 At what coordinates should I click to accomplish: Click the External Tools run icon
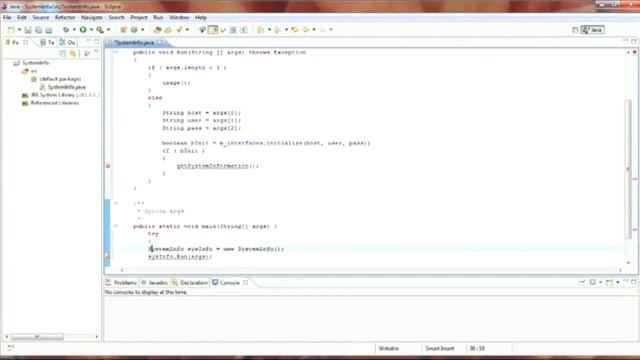[x=100, y=30]
